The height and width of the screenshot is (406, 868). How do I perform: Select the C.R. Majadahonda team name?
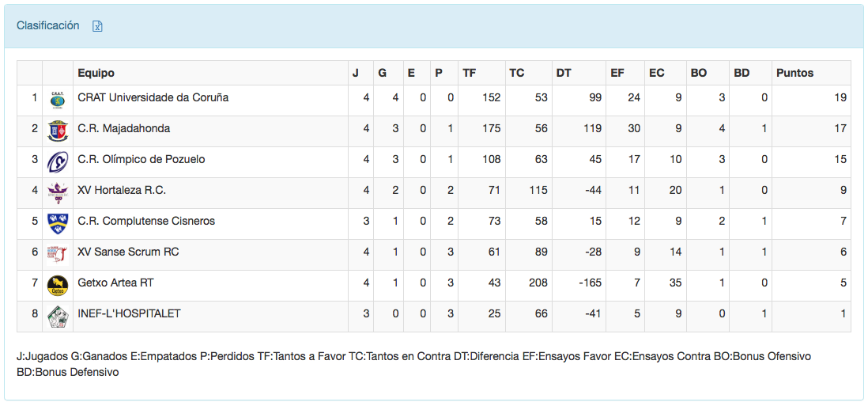pos(123,128)
